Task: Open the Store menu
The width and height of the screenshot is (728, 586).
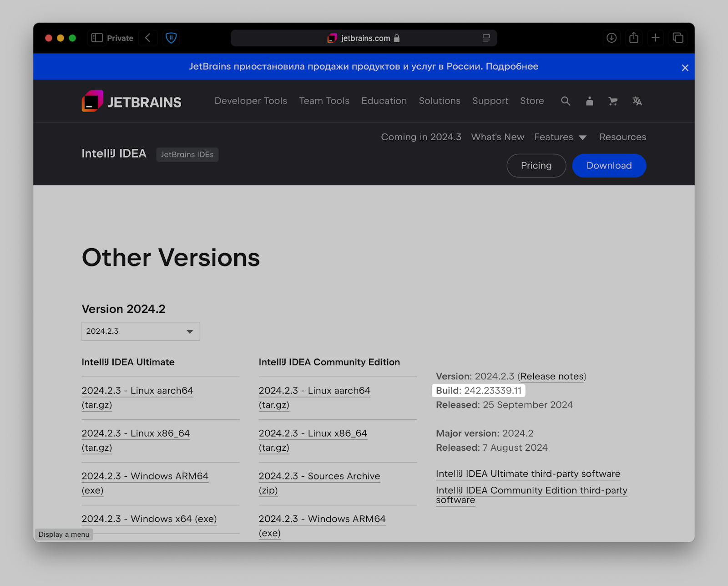Action: click(532, 101)
